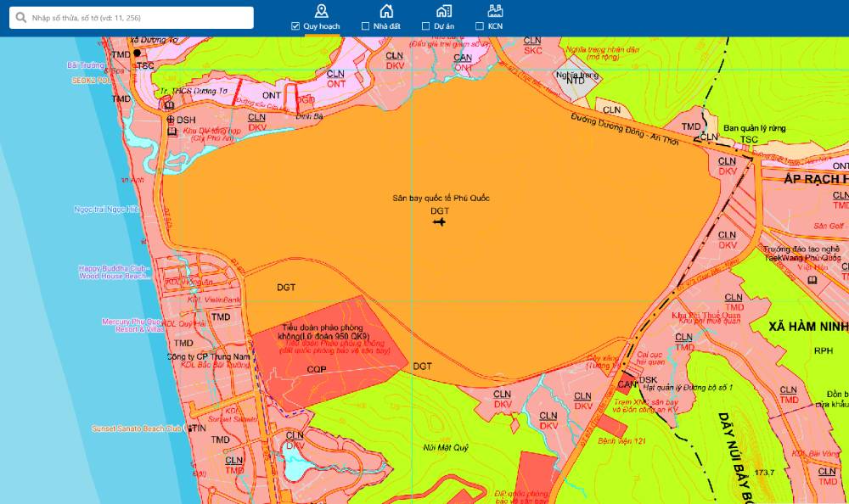Screen dimensions: 849x504
Task: Uncheck the Quy hoạch layer checkbox
Action: click(295, 26)
